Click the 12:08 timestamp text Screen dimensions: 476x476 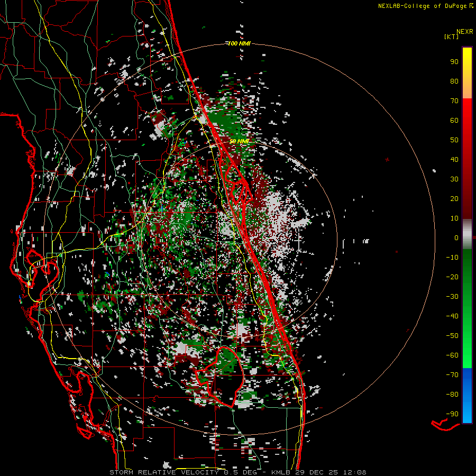click(354, 472)
